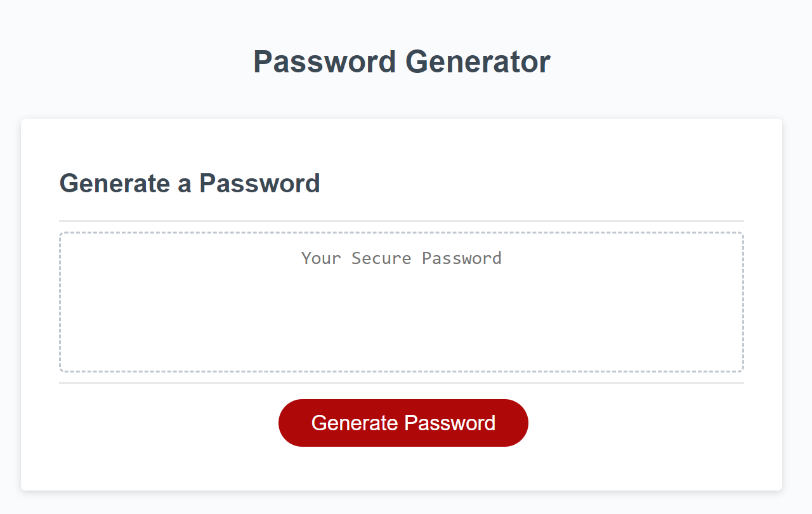Image resolution: width=812 pixels, height=514 pixels.
Task: Click the white card's blank area beneath the button
Action: pyautogui.click(x=401, y=470)
